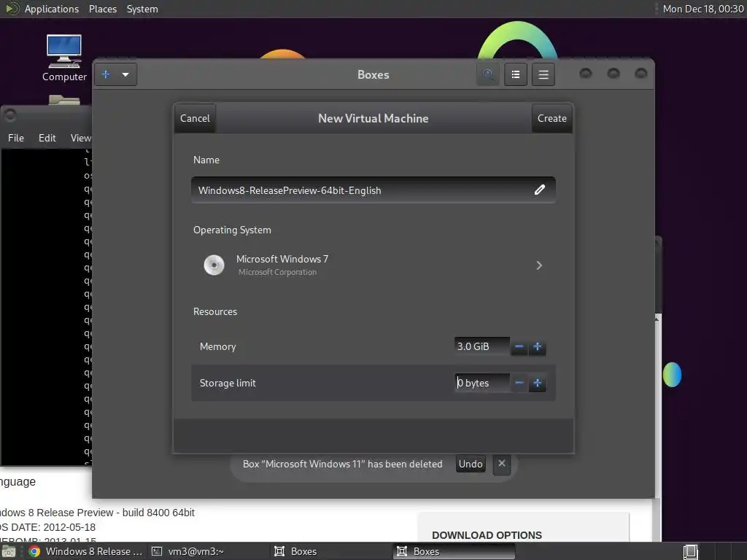The width and height of the screenshot is (747, 560).
Task: Open the Applications menu
Action: tap(52, 9)
